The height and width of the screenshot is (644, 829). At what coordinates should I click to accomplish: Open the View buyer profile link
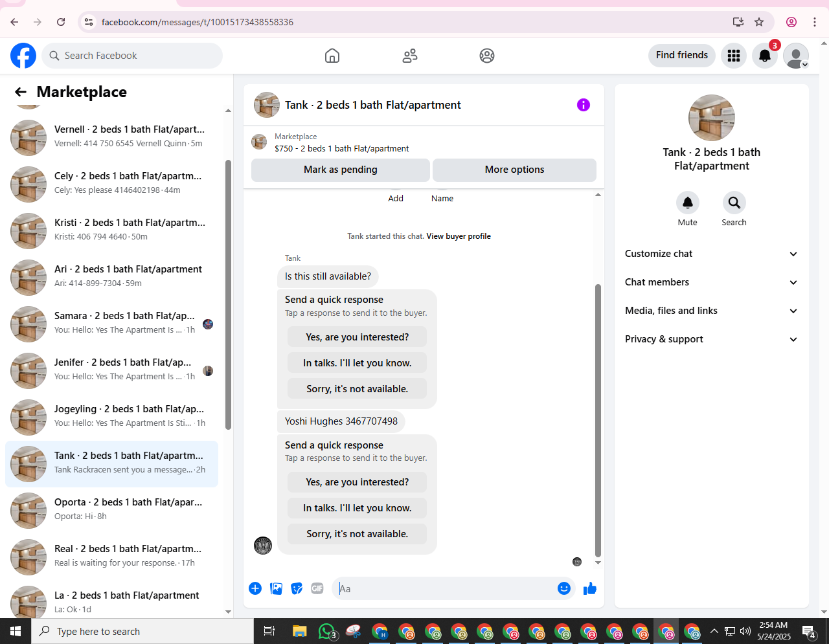tap(459, 236)
